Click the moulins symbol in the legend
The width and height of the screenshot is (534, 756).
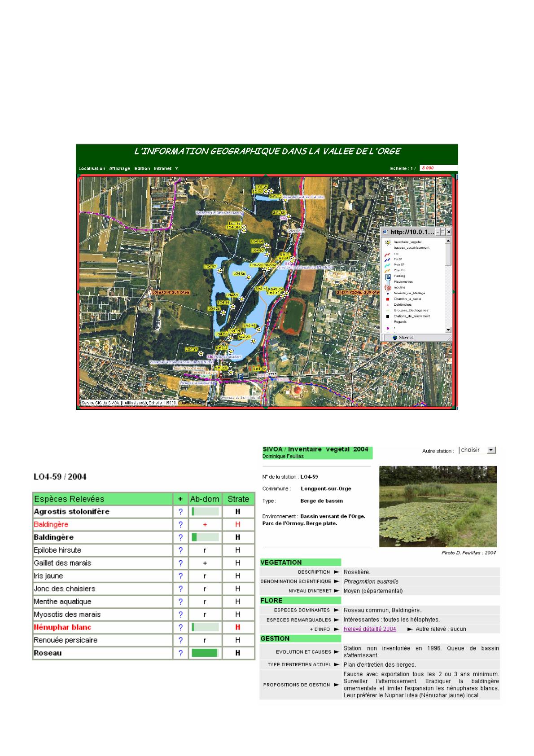pyautogui.click(x=388, y=287)
